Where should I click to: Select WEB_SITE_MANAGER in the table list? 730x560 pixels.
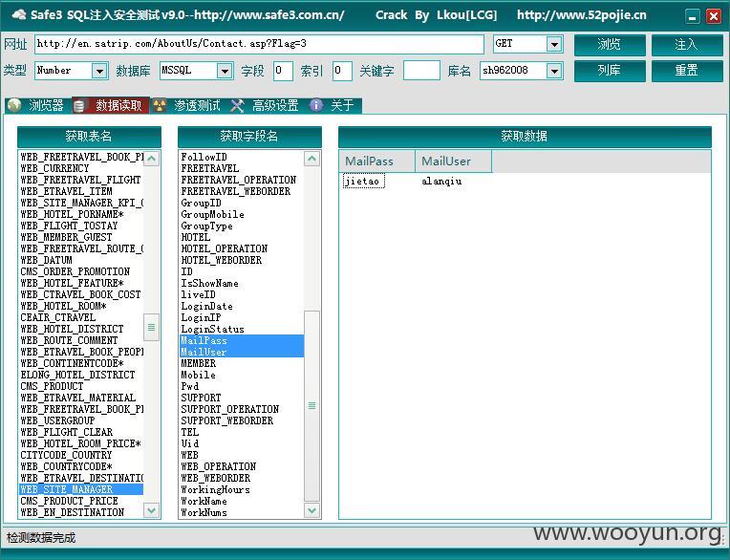click(81, 489)
